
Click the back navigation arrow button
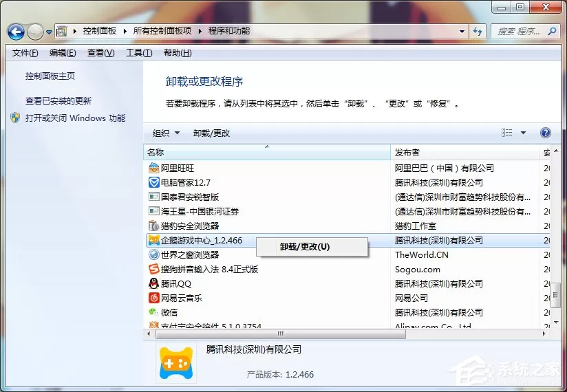(16, 32)
